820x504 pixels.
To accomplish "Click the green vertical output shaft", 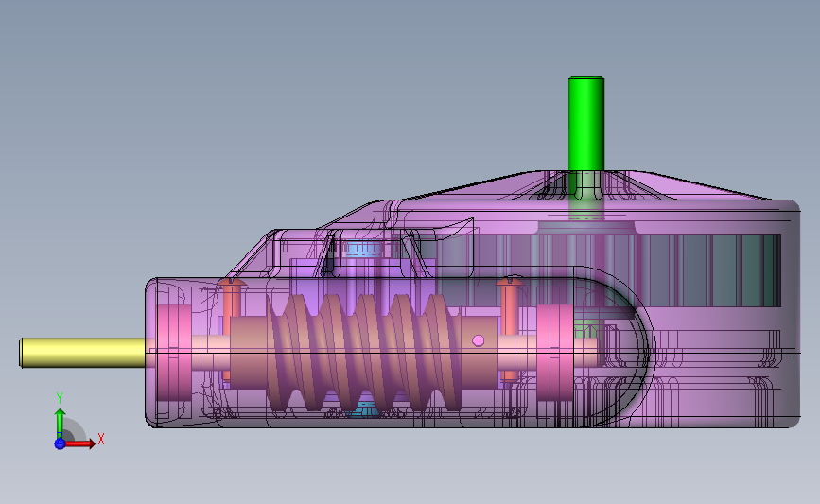I will point(586,125).
